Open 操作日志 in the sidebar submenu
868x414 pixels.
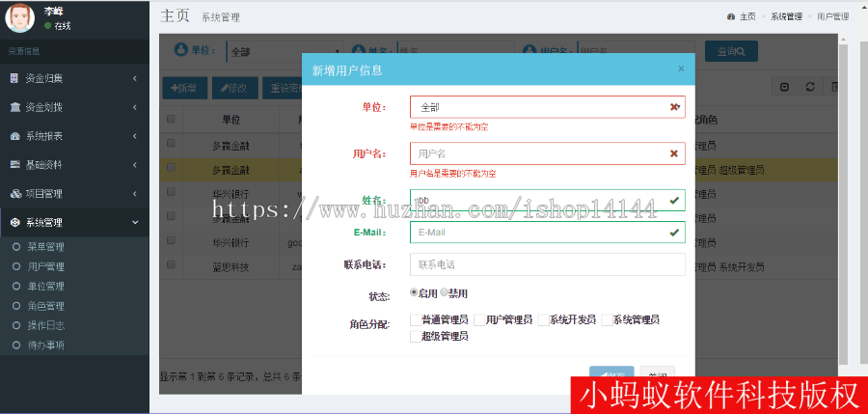(46, 325)
